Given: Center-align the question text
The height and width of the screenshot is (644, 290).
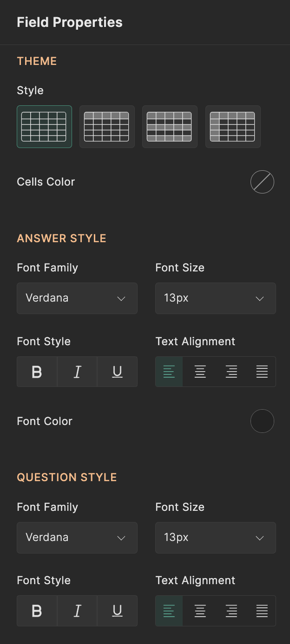Looking at the screenshot, I should click(200, 611).
